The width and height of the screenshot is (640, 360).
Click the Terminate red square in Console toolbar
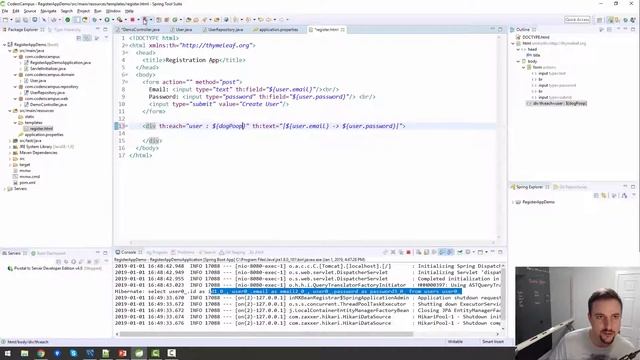[x=408, y=252]
